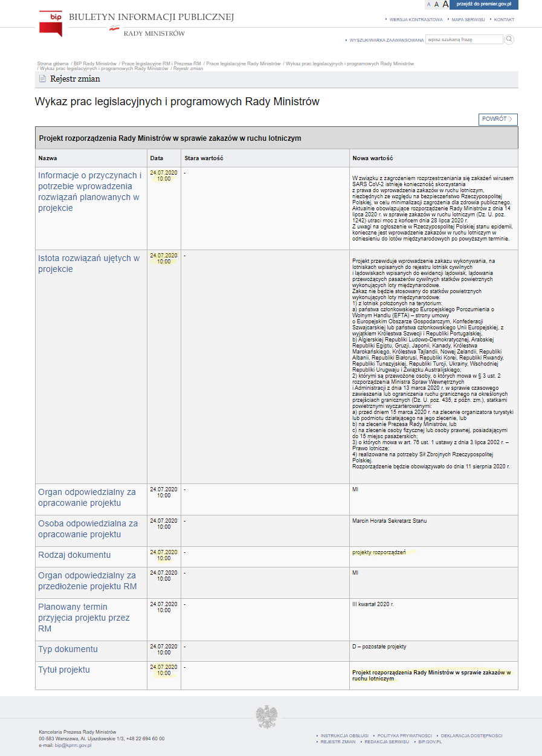Click the document icon beside Rejestr zmian

(x=42, y=79)
